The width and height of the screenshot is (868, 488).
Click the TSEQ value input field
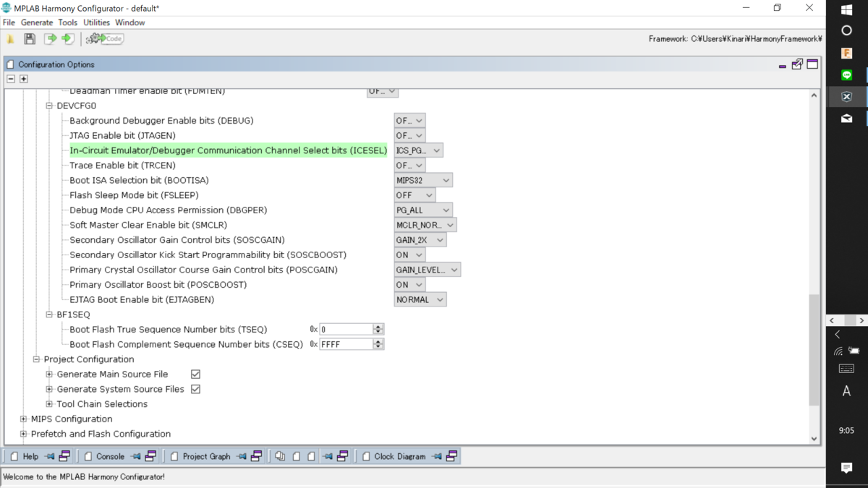[x=346, y=329]
